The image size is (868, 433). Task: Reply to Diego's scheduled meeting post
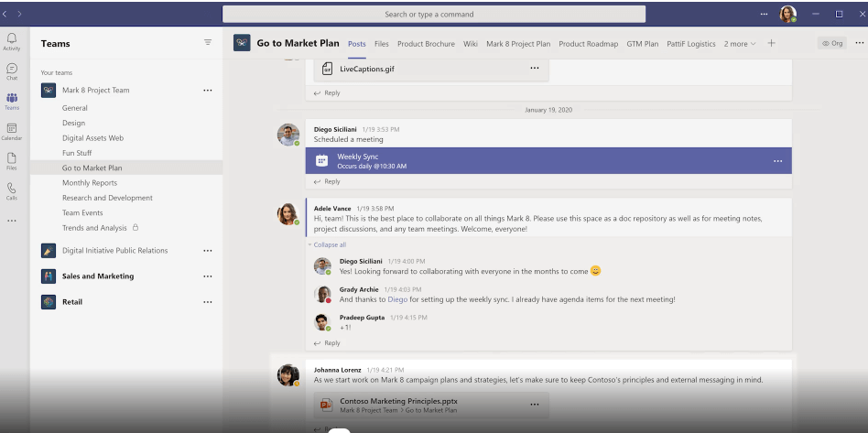coord(327,181)
